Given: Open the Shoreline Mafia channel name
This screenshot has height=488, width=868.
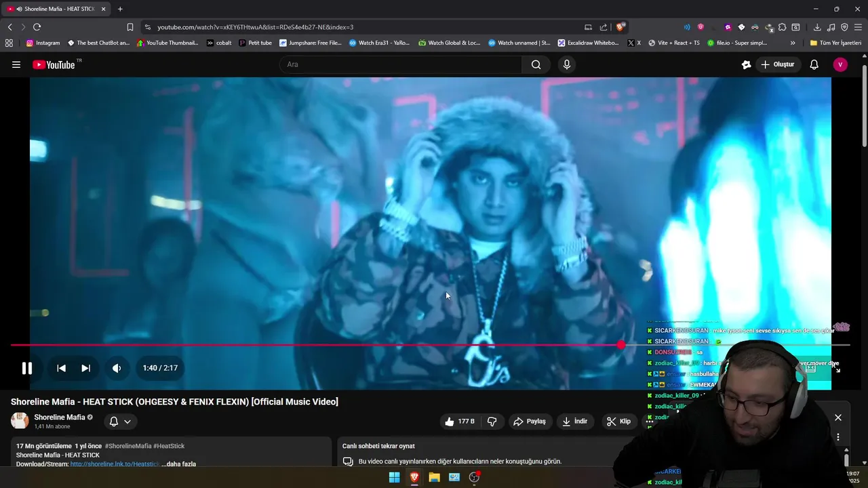Looking at the screenshot, I should click(x=60, y=418).
